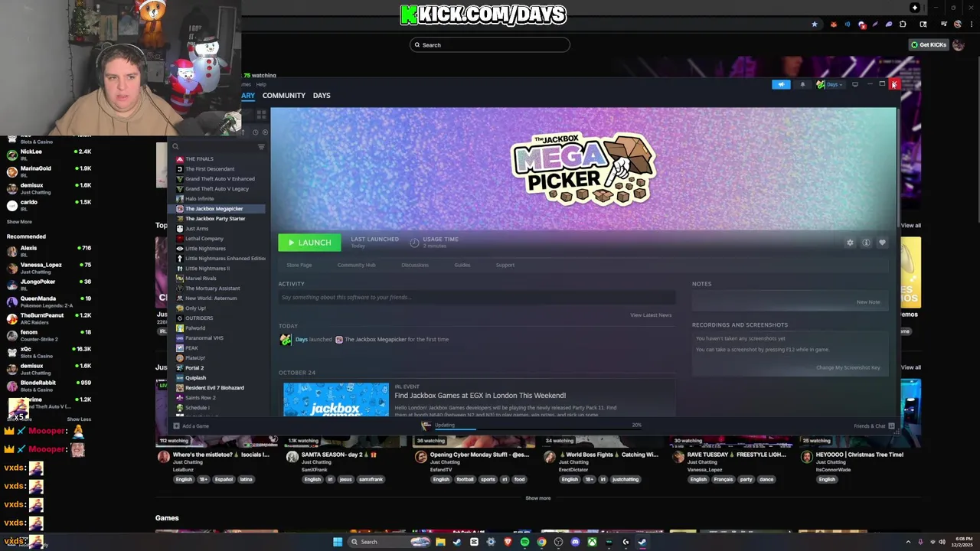
Task: Open browser extensions puzzle icon
Action: tap(903, 24)
